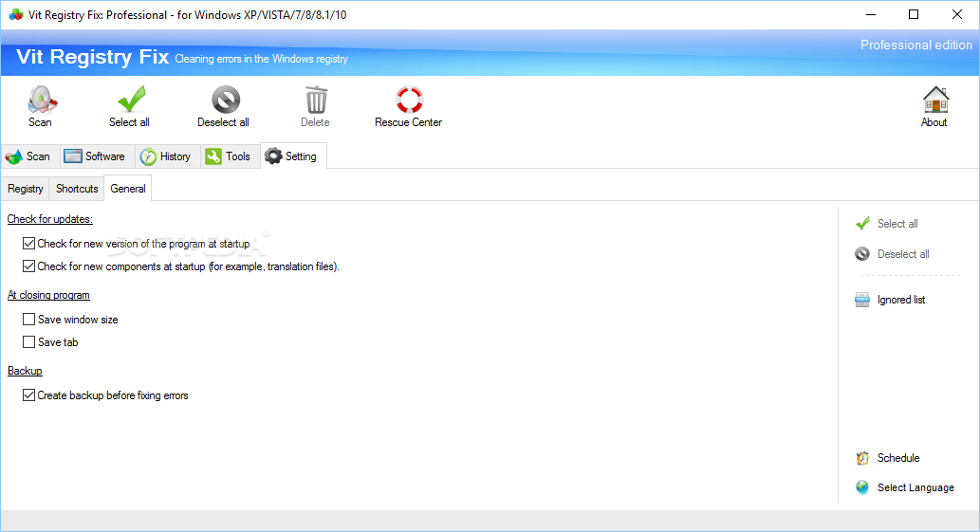Click the Vit Registry Fix banner title
Screen dimensions: 980x532
(x=93, y=57)
